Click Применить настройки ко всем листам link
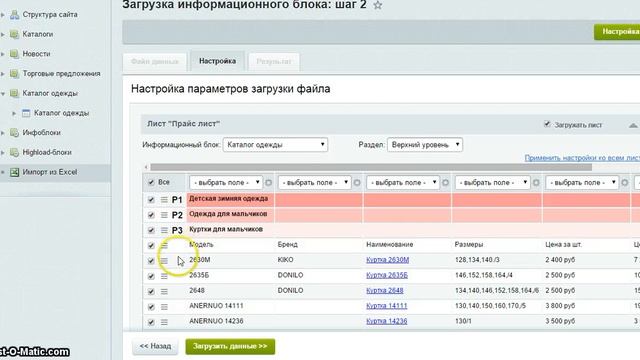The height and width of the screenshot is (360, 640). point(582,158)
